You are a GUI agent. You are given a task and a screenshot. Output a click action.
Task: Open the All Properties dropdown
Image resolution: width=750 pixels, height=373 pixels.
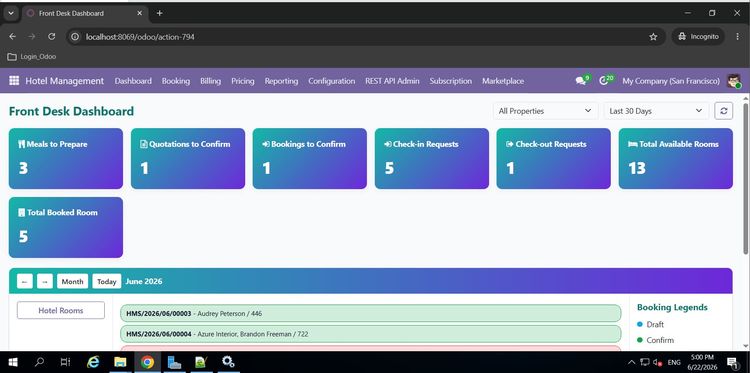coord(545,111)
